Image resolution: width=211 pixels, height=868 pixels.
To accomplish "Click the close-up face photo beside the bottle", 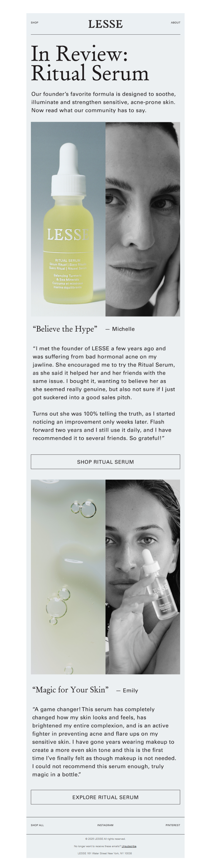I will click(x=143, y=219).
